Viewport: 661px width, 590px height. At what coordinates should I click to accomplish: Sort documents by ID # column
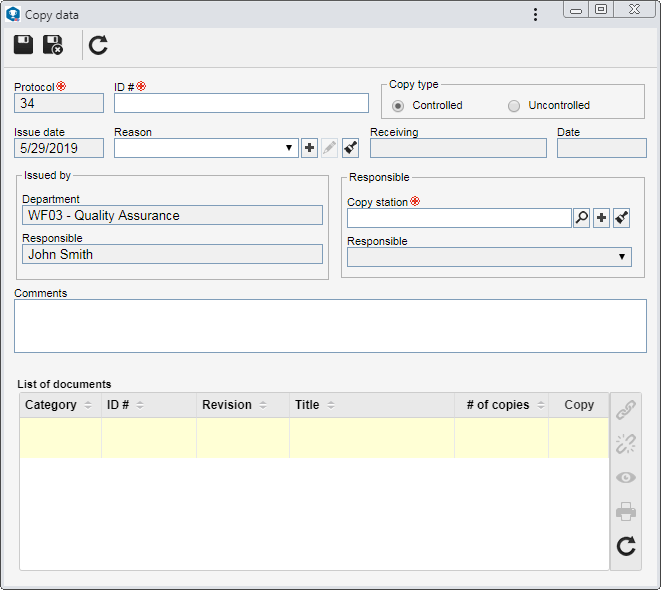click(x=140, y=405)
